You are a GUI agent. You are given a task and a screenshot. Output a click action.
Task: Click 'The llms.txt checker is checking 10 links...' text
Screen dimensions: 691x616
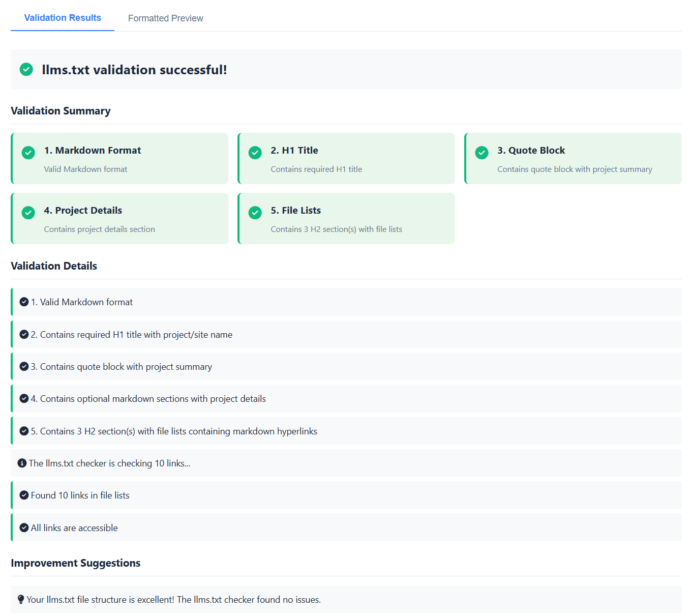109,463
